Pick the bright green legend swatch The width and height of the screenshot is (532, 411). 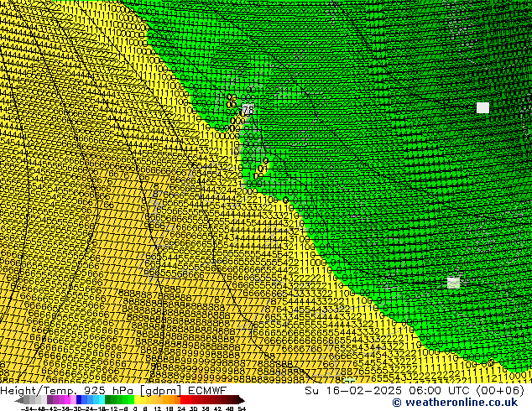(x=127, y=399)
